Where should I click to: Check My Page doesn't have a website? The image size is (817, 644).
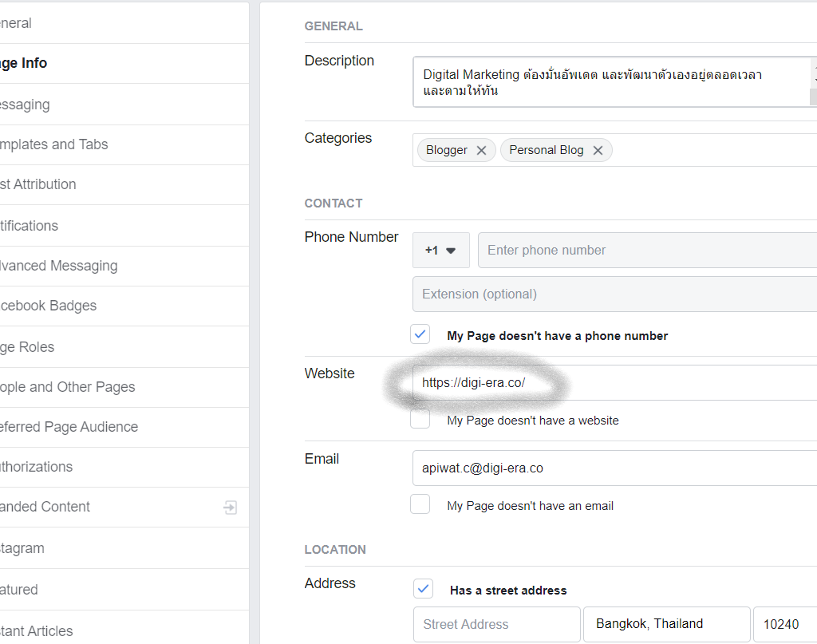420,419
